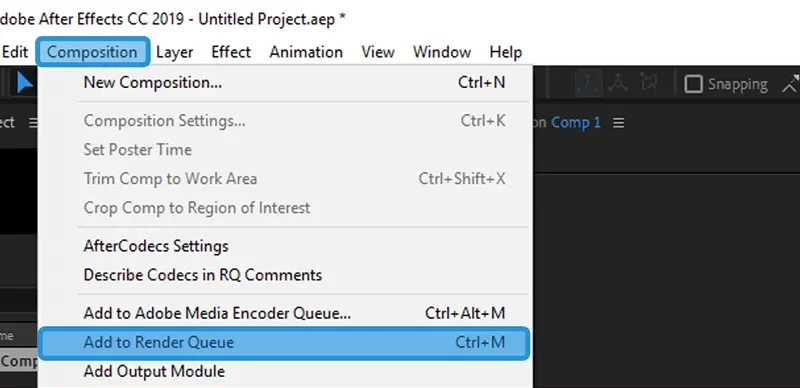
Task: Switch to View Axis Mode icon
Action: click(648, 82)
